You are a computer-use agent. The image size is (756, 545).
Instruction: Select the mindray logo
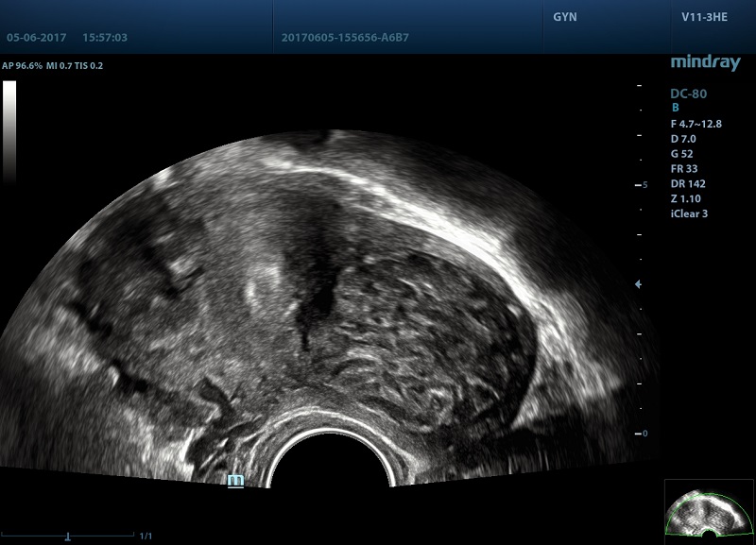[x=705, y=62]
